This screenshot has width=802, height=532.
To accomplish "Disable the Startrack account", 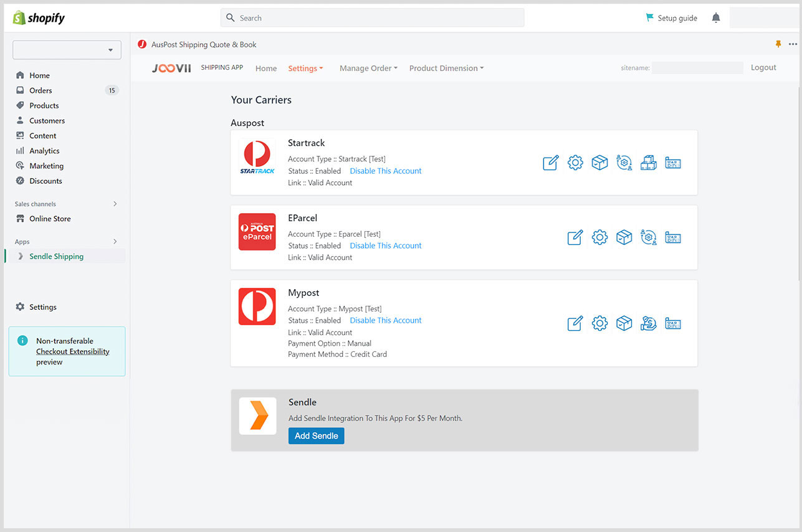I will coord(385,171).
